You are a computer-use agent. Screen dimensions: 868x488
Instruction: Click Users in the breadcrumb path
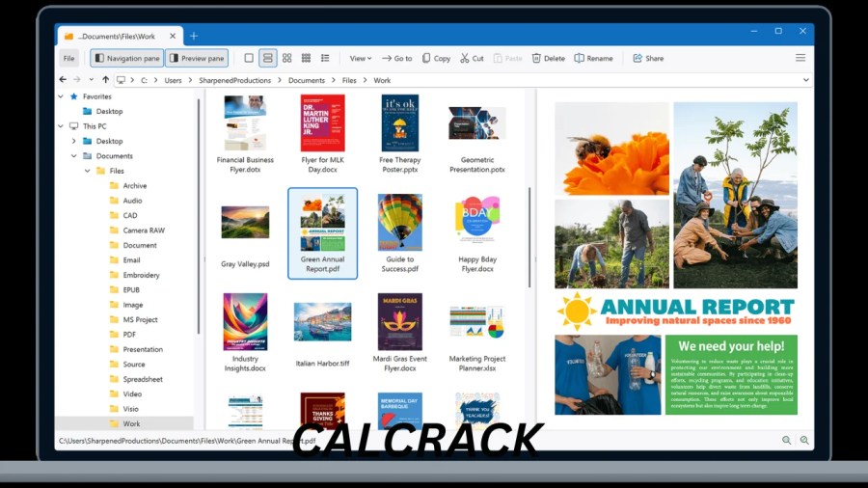coord(173,80)
